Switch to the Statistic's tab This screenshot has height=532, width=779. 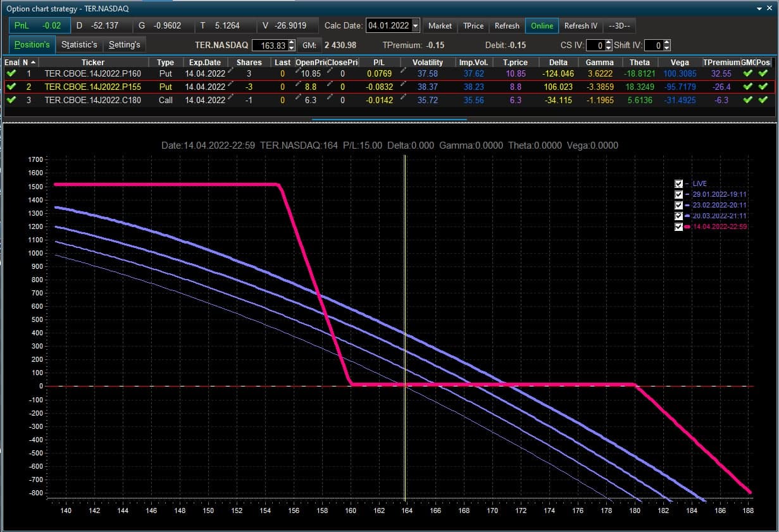[79, 45]
